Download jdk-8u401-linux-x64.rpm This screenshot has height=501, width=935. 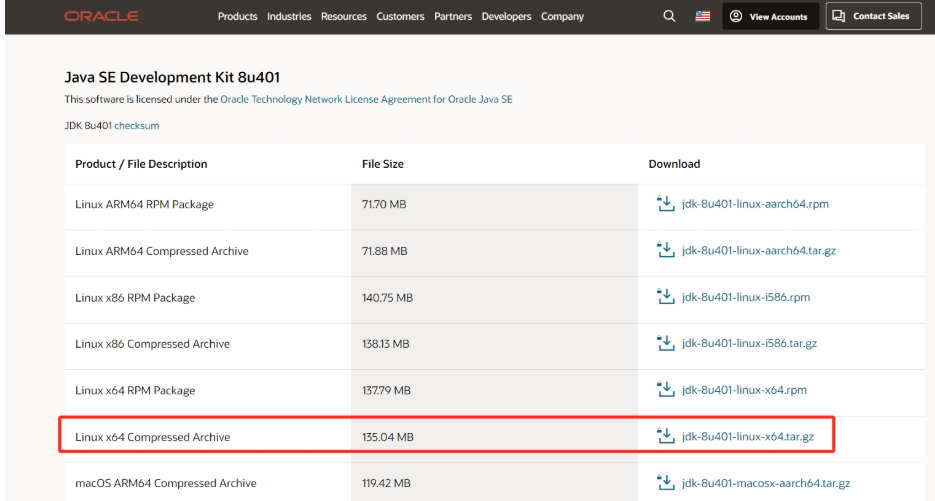click(x=744, y=390)
